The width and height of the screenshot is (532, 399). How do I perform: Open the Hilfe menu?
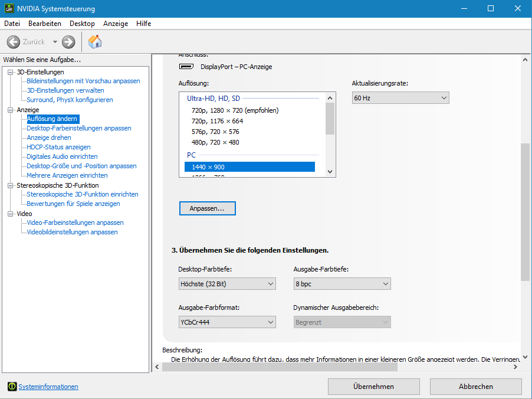pyautogui.click(x=143, y=24)
